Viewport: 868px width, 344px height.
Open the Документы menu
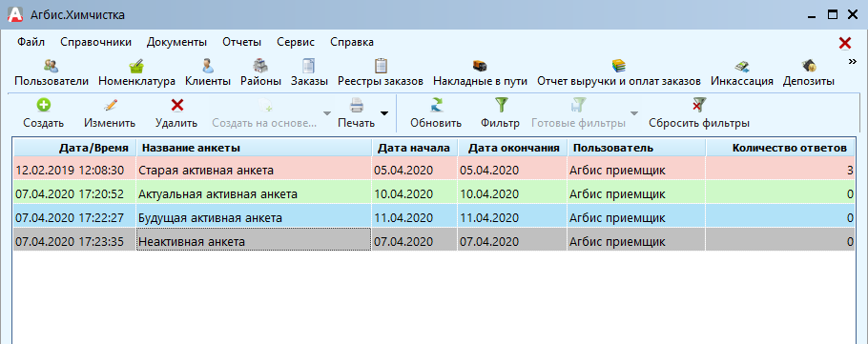pos(176,42)
